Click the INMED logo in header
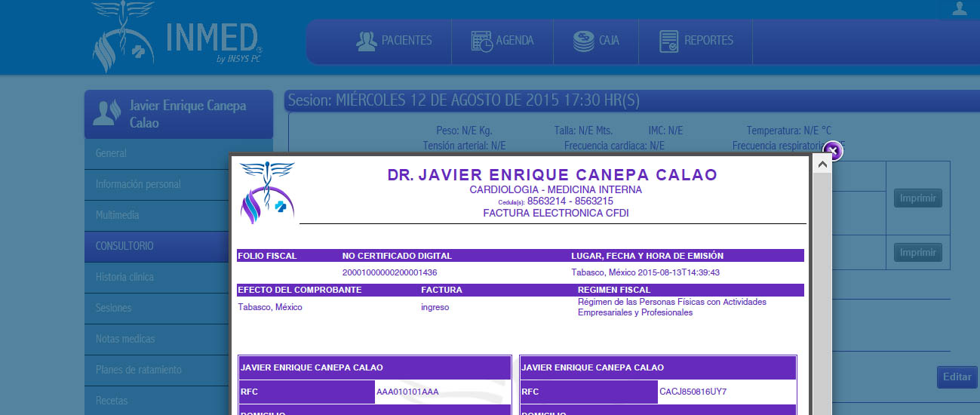Viewport: 980px width, 415px height. (x=176, y=37)
